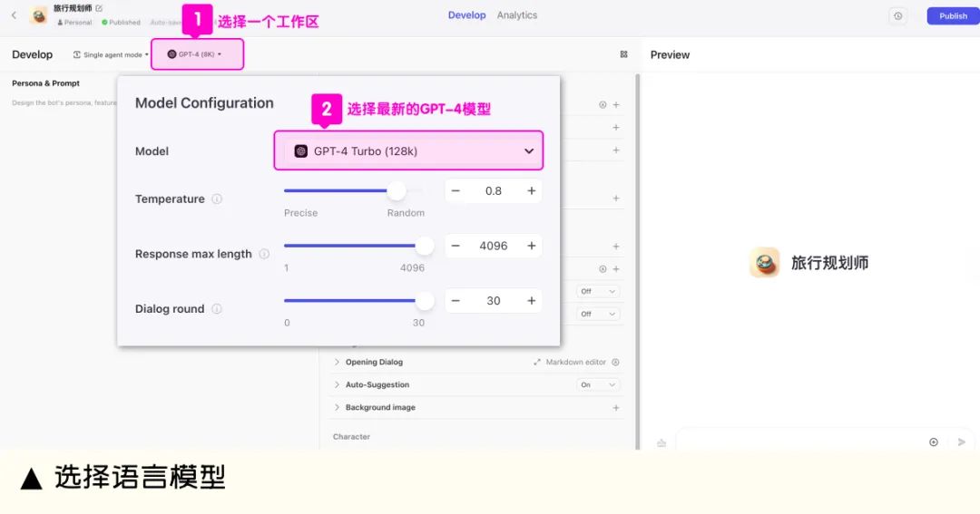Click the Dialog round value 30
This screenshot has width=980, height=514.
click(x=493, y=301)
